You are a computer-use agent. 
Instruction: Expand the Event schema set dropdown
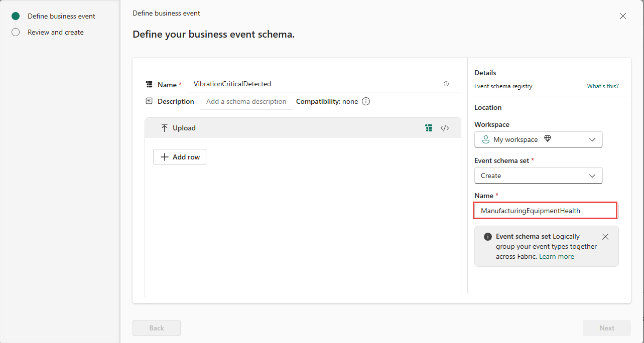539,176
